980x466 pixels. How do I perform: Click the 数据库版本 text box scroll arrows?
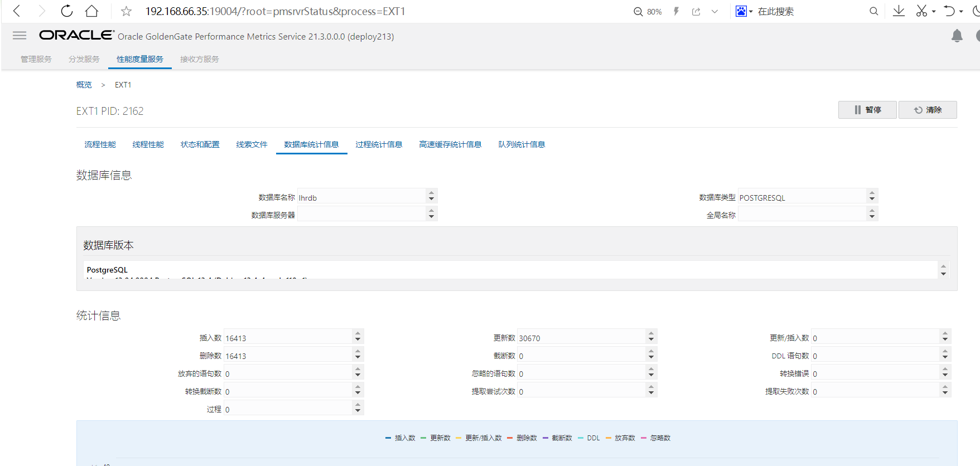pyautogui.click(x=943, y=270)
